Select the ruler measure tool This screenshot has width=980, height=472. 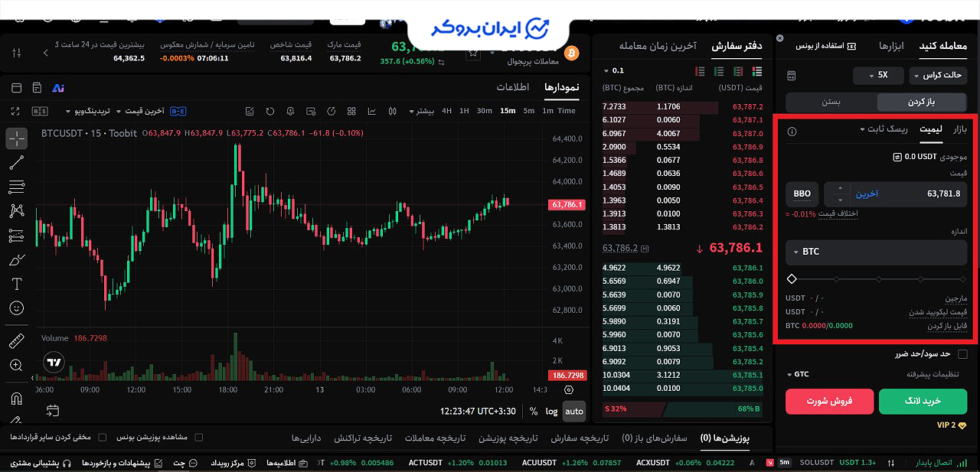pos(17,341)
